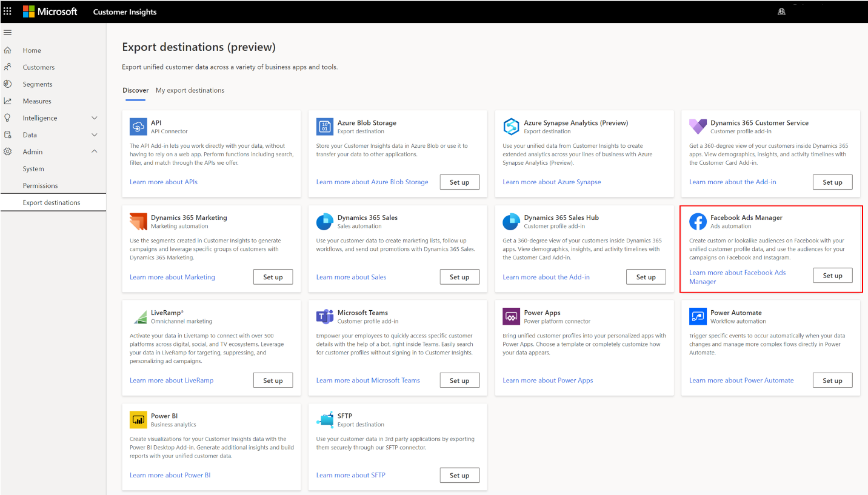Click the Admin gear icon
The width and height of the screenshot is (868, 495).
8,152
